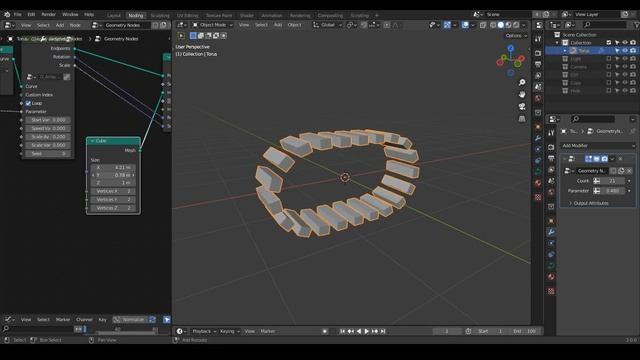Toggle Torus render camera icon in outliner
This screenshot has height=360, width=640.
[x=633, y=51]
